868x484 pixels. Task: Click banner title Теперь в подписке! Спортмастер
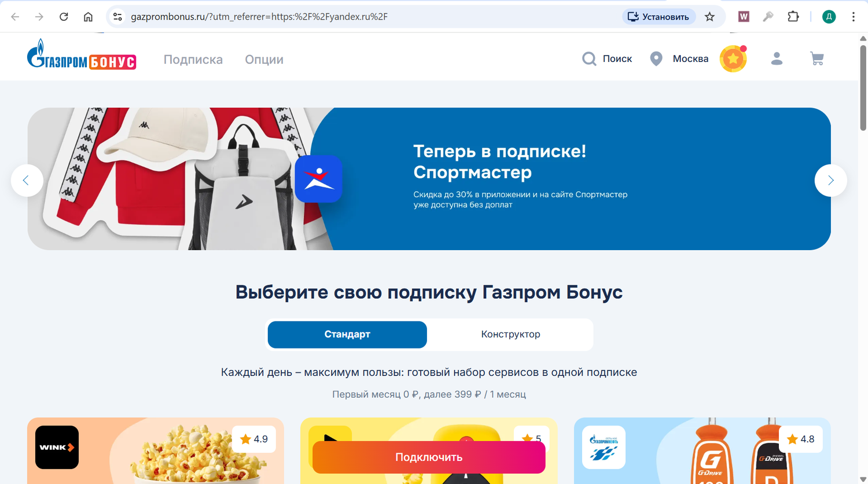[499, 162]
